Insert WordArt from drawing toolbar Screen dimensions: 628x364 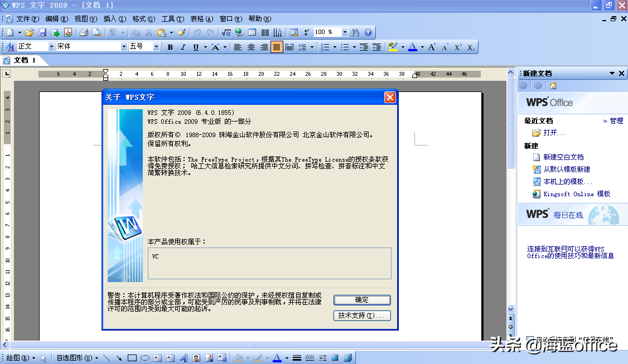183,358
